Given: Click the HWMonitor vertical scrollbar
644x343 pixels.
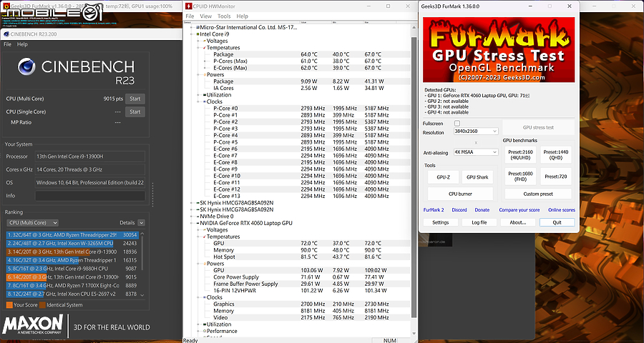Looking at the screenshot, I should coord(414,177).
